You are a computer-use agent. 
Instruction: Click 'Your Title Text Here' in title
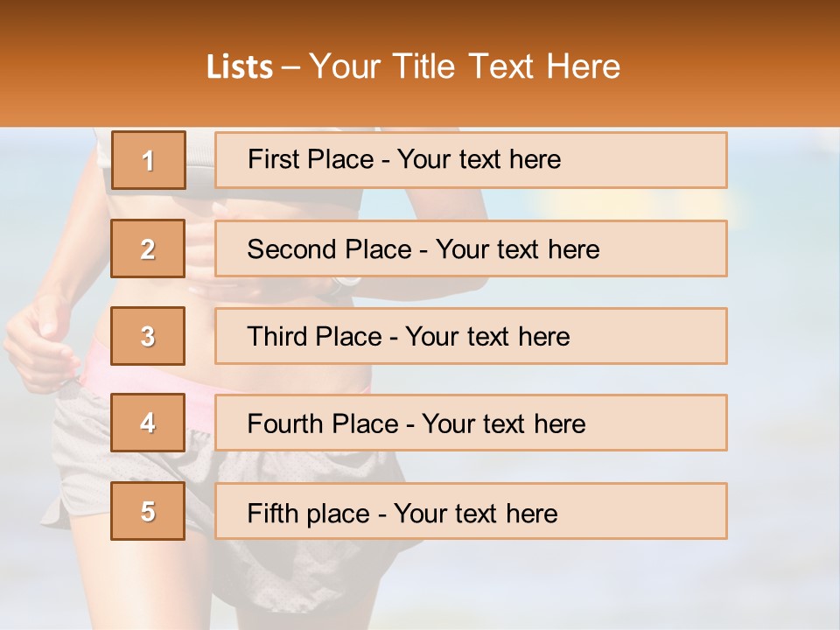tap(465, 67)
